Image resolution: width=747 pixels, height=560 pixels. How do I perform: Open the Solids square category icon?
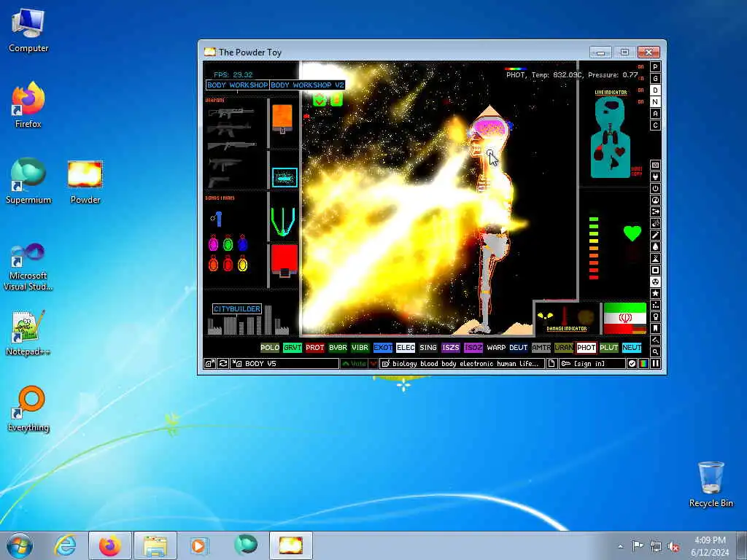655,270
